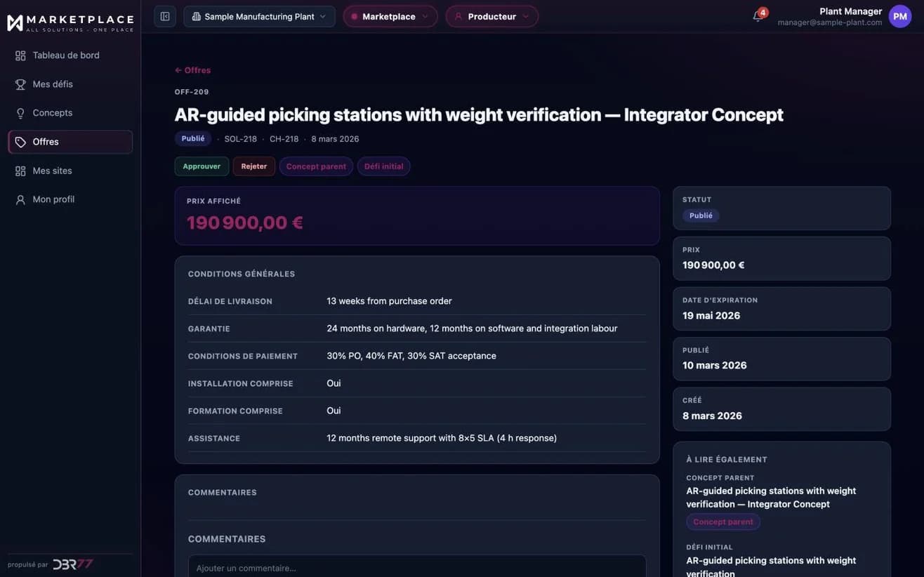Approve the offer with Approuver
Screen dimensions: 924x577
click(202, 166)
